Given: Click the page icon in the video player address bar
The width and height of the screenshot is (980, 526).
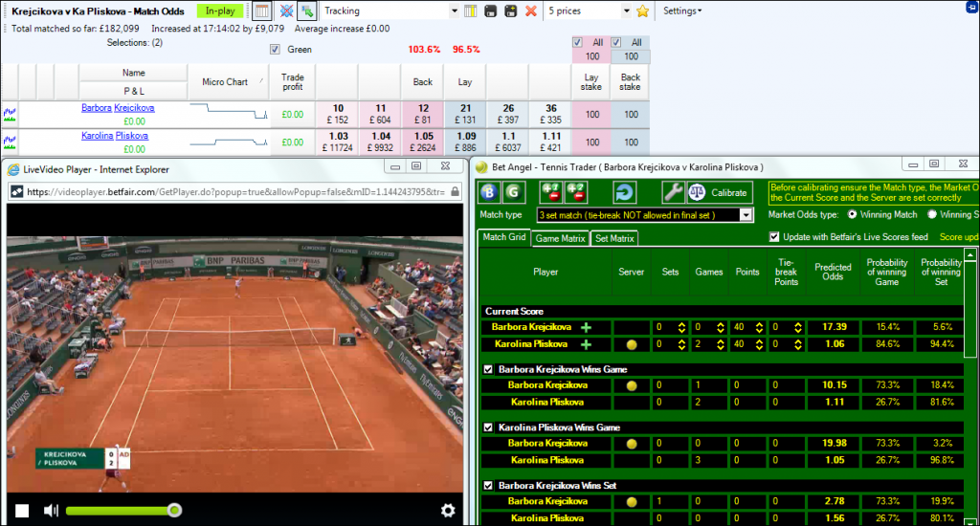Looking at the screenshot, I should pos(17,192).
